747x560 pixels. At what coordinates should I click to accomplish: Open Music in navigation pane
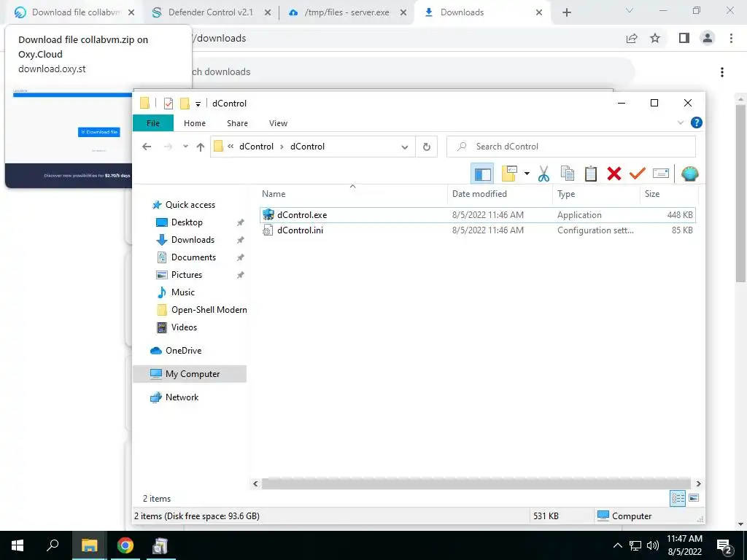click(183, 292)
